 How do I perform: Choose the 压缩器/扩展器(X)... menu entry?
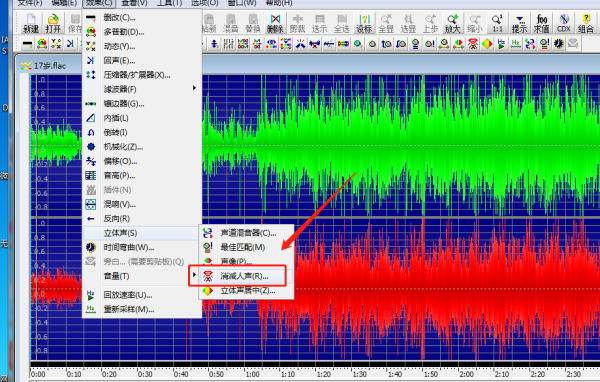click(142, 75)
